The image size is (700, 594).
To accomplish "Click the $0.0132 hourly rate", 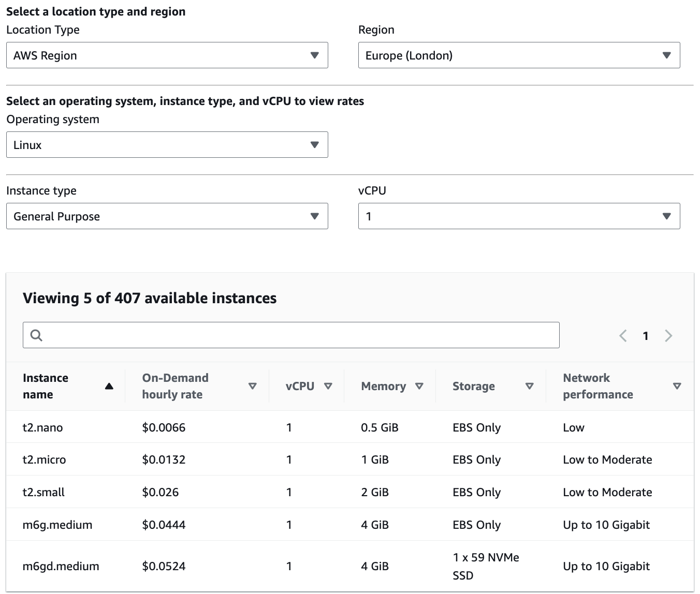I will (164, 459).
